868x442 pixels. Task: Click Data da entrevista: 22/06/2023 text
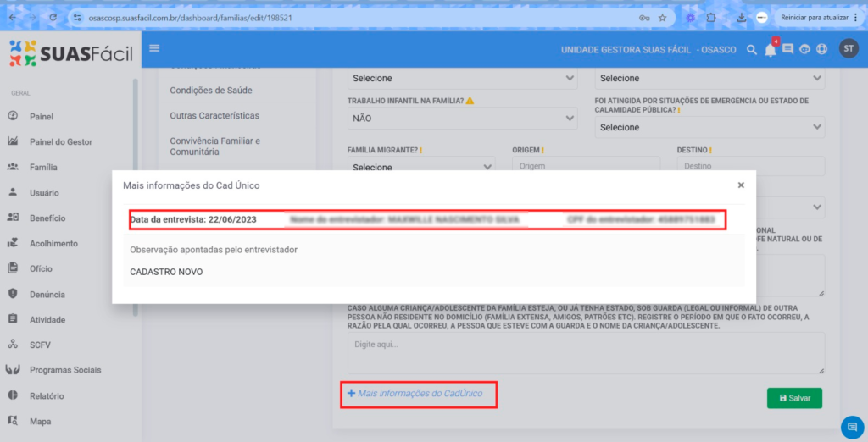click(x=193, y=219)
